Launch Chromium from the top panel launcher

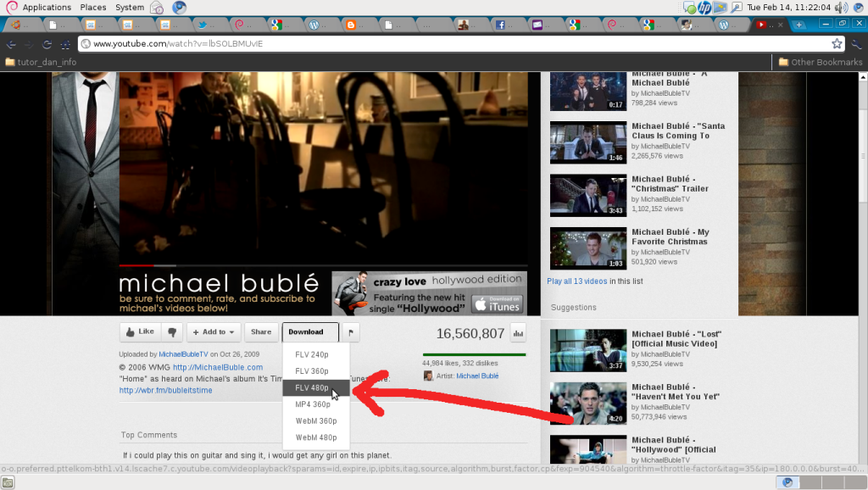[x=179, y=7]
